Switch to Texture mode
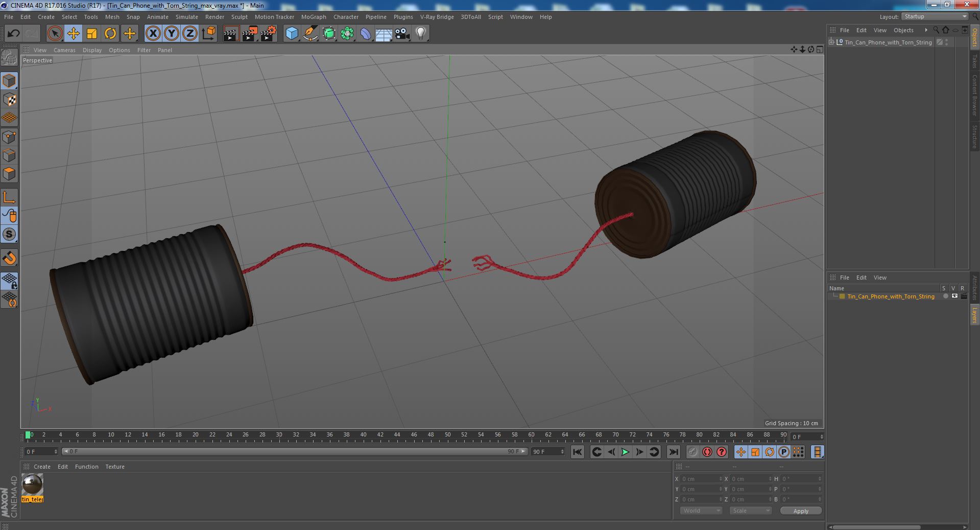 (9, 99)
